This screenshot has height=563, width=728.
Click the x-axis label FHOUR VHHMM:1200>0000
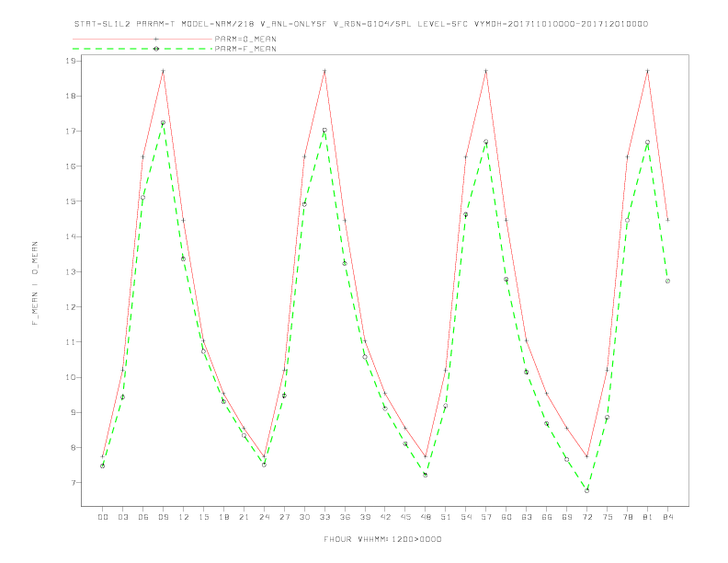pos(382,539)
